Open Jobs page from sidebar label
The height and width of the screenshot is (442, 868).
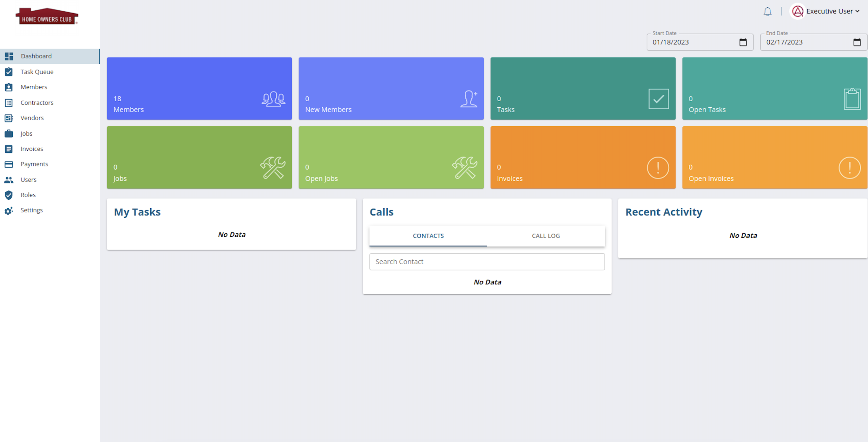point(26,133)
